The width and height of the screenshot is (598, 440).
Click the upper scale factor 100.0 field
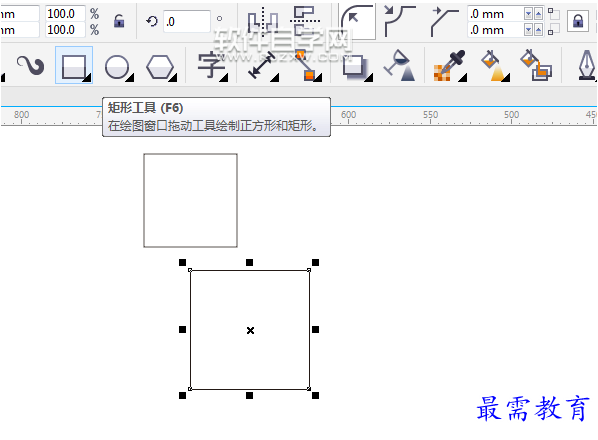coord(65,14)
